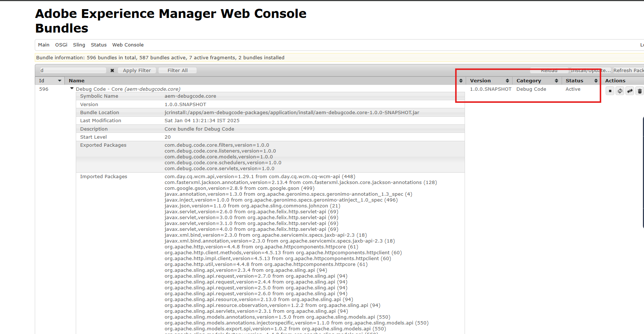Screen dimensions: 644x334
Task: Open the OSGi menu
Action: pos(61,45)
